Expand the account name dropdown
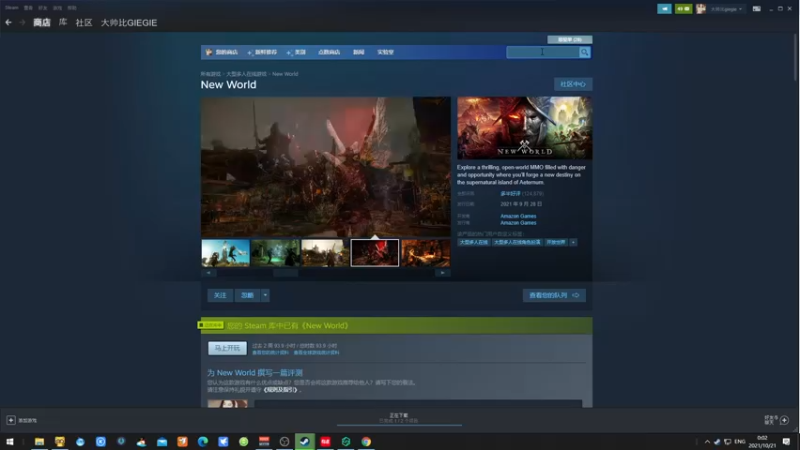 coord(726,9)
